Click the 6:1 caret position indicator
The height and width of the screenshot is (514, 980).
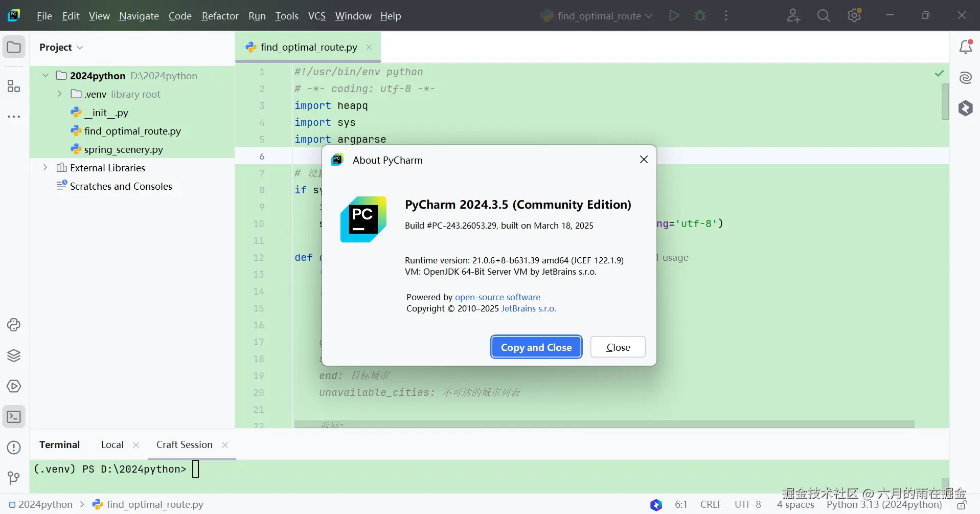681,505
